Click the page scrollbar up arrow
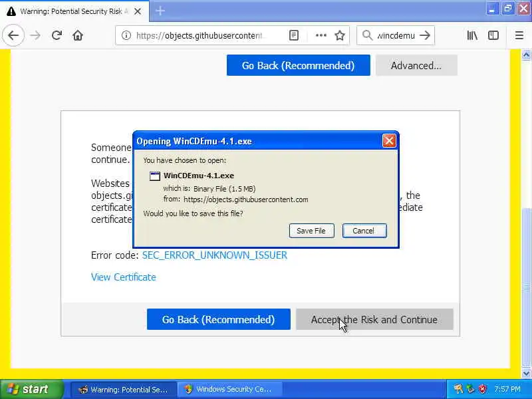 pyautogui.click(x=526, y=55)
